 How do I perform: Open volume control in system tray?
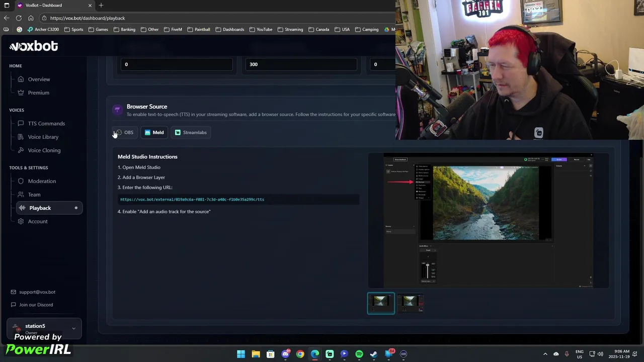tap(600, 354)
